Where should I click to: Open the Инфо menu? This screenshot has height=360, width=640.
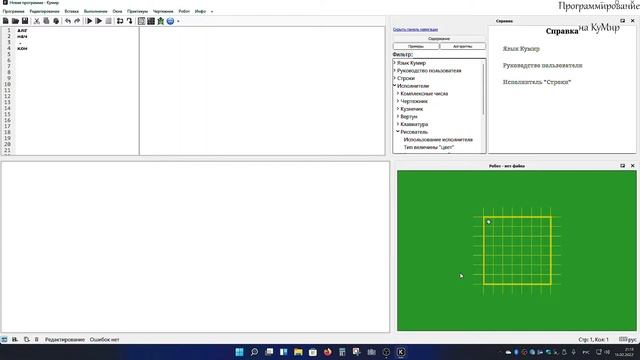click(x=200, y=11)
